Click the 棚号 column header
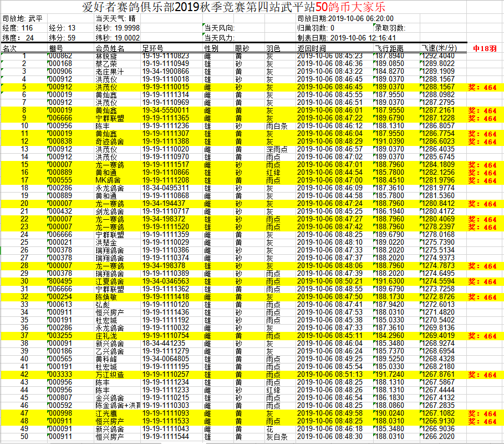 [56, 48]
